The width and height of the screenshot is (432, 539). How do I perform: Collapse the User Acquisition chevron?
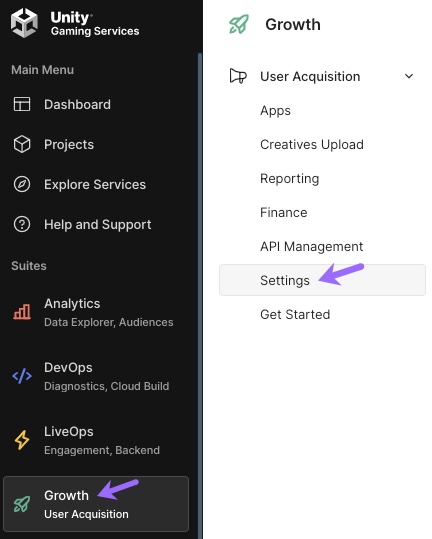(x=409, y=76)
